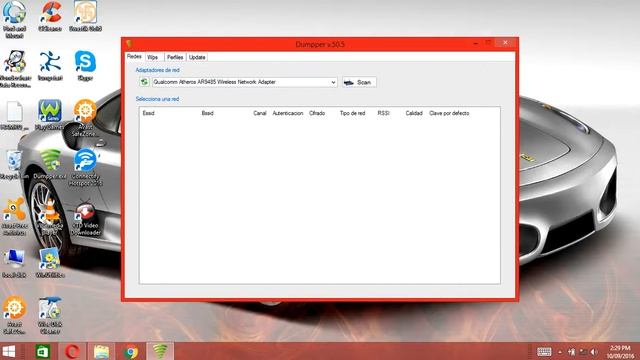Select the beige square desktop icon next to CCleaner

click(85, 16)
